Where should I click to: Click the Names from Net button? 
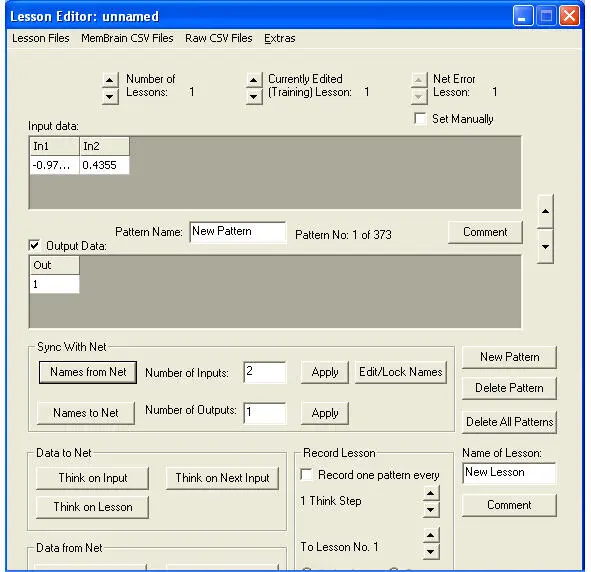88,372
